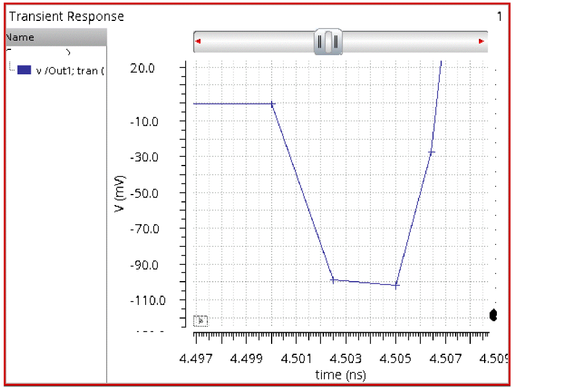Click the V (mV) Y-axis label
Screen dimensions: 588x388
[x=119, y=193]
